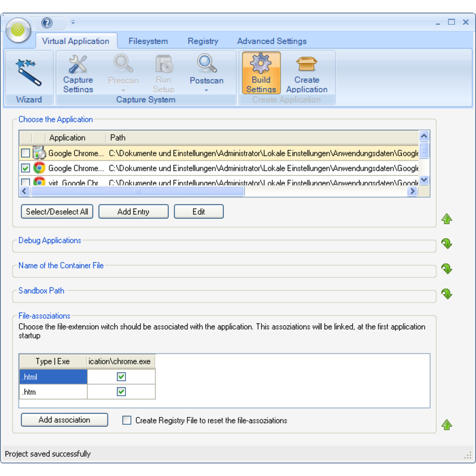Expand the Name of the Container File section
This screenshot has height=476, width=476.
click(447, 269)
